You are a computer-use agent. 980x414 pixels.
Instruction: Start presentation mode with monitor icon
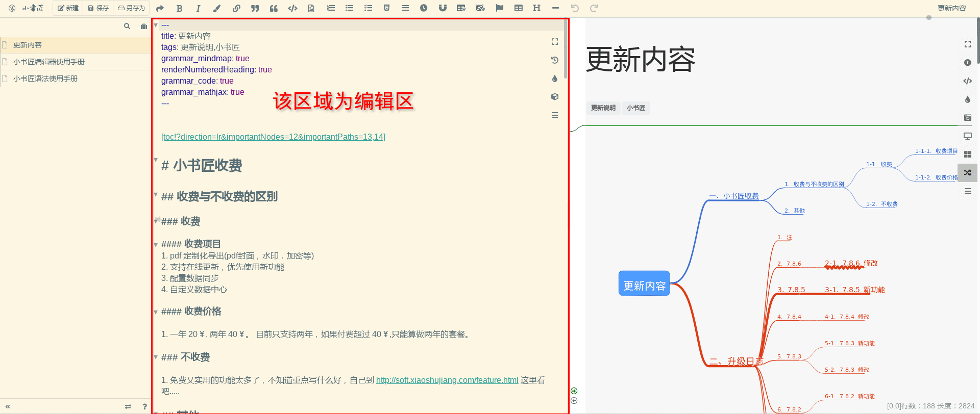pos(968,136)
